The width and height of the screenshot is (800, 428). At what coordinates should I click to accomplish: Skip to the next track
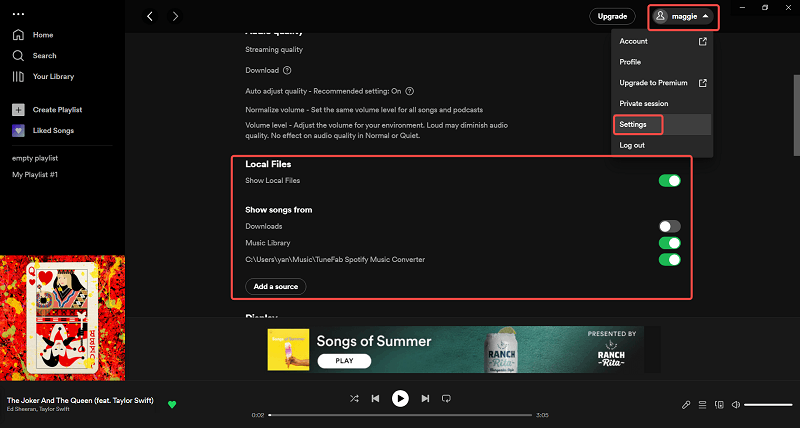pos(425,398)
